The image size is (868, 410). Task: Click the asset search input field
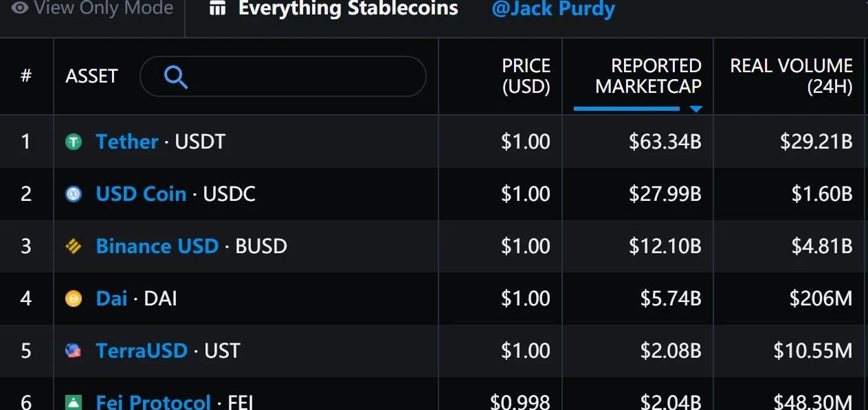(283, 76)
